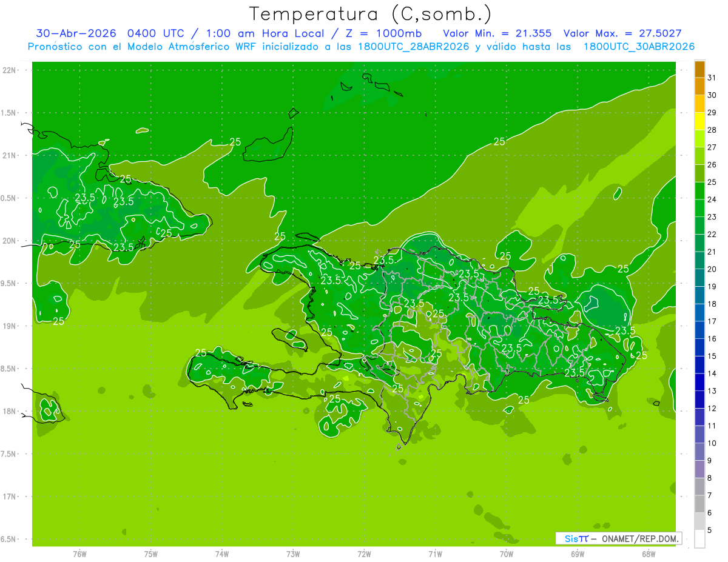Click the 1800UTC_28ABR2026 initialization text
Screen dimensions: 728x562
coord(415,47)
